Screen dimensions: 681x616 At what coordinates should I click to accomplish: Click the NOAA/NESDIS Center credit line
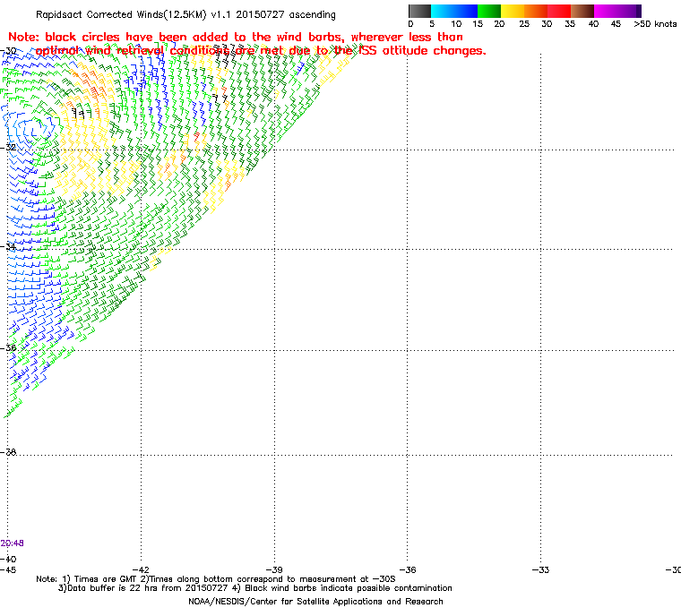[x=315, y=602]
